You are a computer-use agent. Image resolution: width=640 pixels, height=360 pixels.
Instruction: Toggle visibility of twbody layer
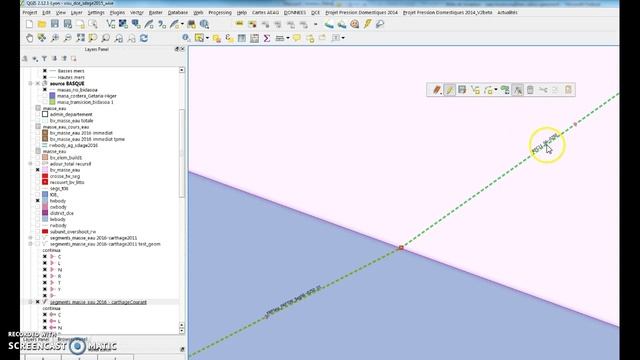[x=38, y=201]
